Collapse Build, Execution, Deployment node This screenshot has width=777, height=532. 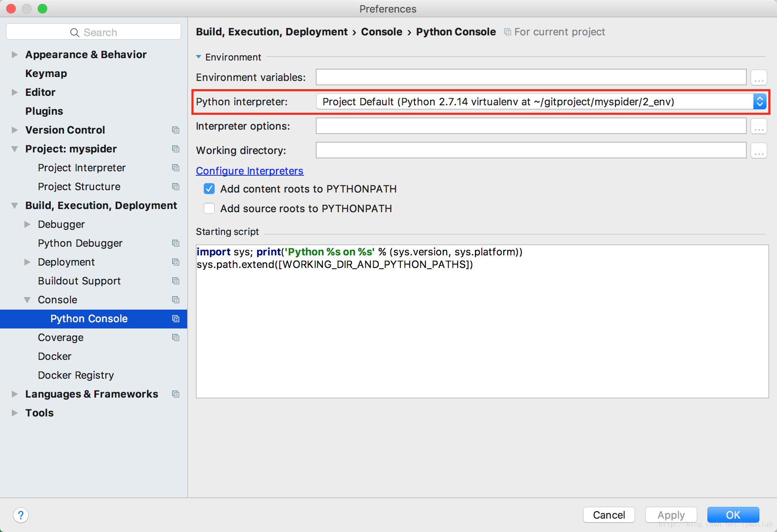[15, 205]
